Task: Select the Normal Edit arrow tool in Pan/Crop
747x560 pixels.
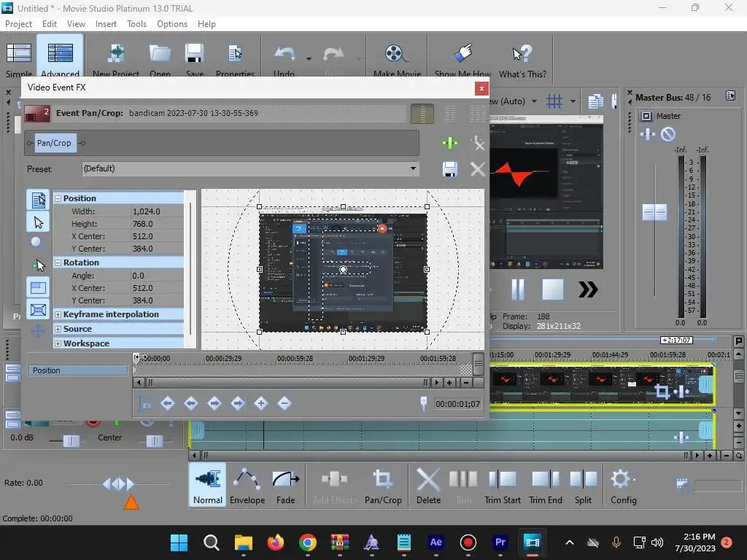Action: [38, 222]
